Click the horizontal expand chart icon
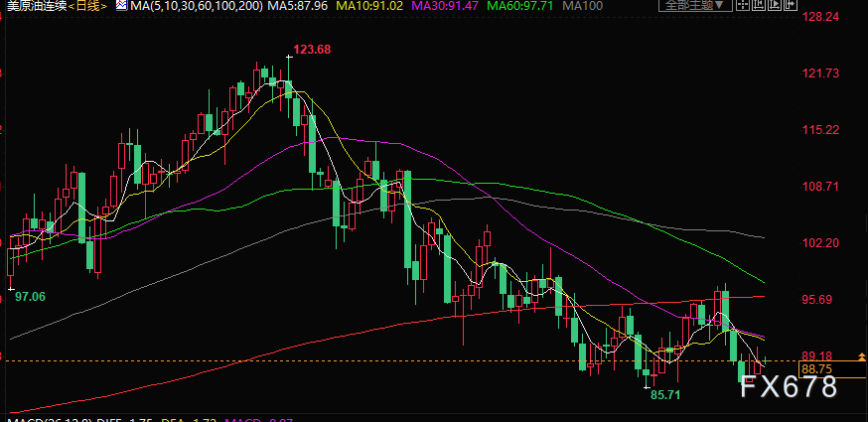The width and height of the screenshot is (868, 422). pos(791,4)
